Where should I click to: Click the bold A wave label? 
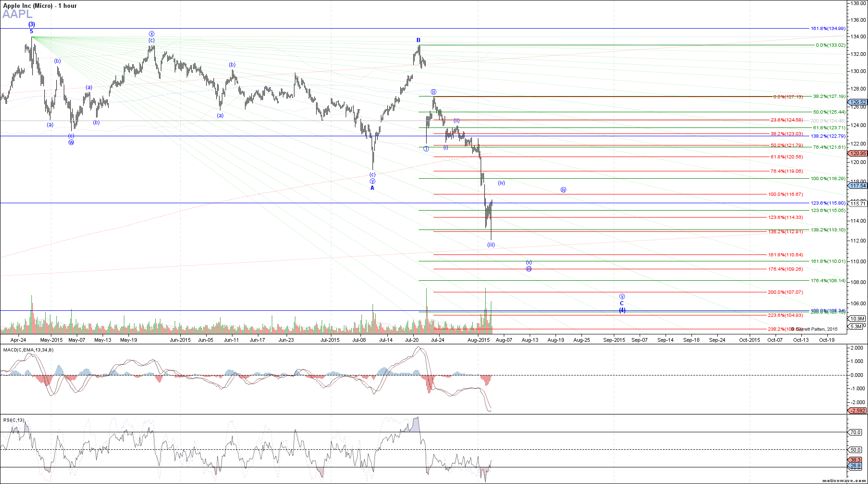(372, 188)
